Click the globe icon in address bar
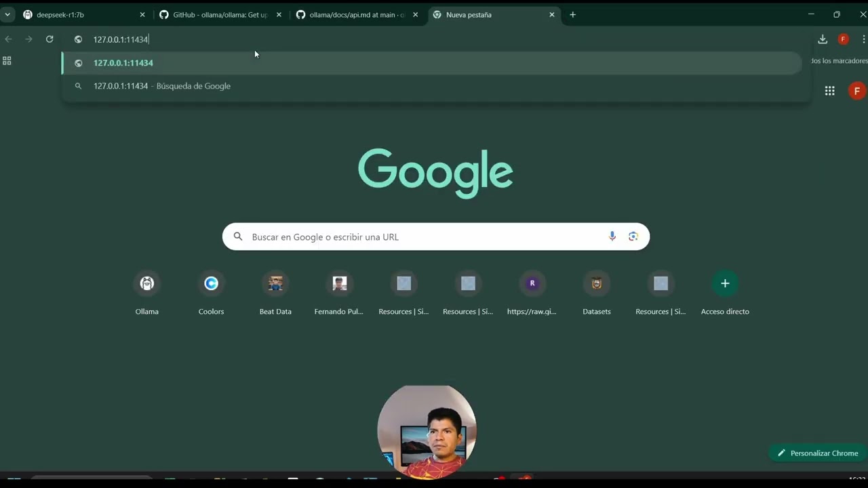The height and width of the screenshot is (488, 868). point(78,39)
